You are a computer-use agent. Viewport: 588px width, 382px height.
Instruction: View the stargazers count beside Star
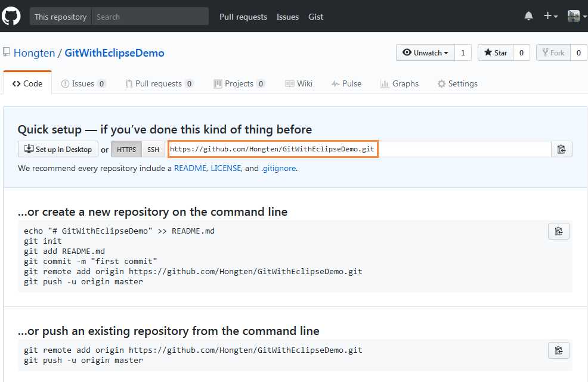click(521, 52)
